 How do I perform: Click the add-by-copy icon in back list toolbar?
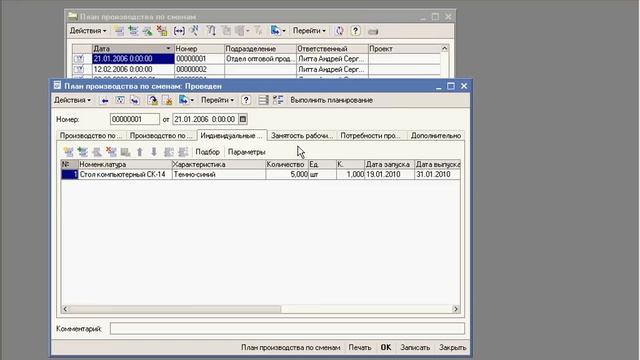pyautogui.click(x=133, y=31)
